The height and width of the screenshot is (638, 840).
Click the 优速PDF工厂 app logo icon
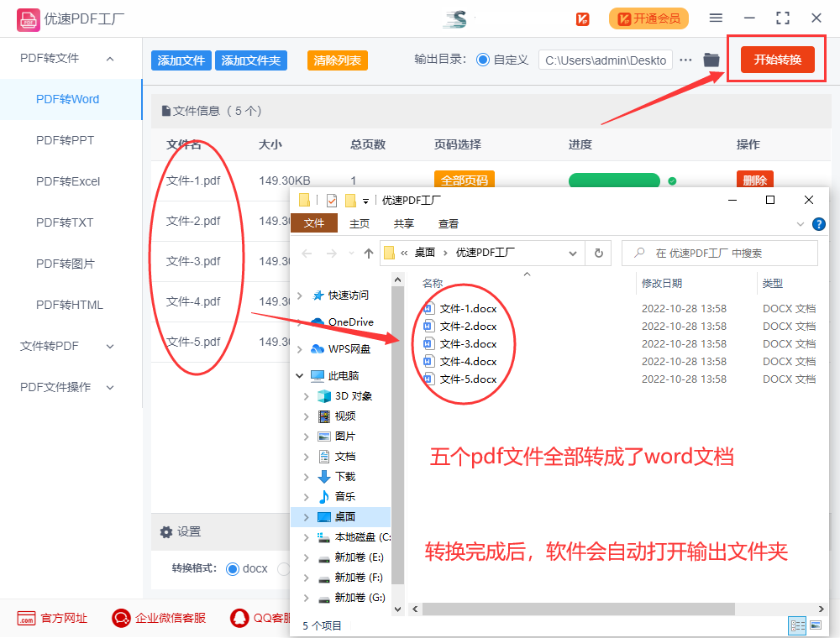(x=28, y=20)
